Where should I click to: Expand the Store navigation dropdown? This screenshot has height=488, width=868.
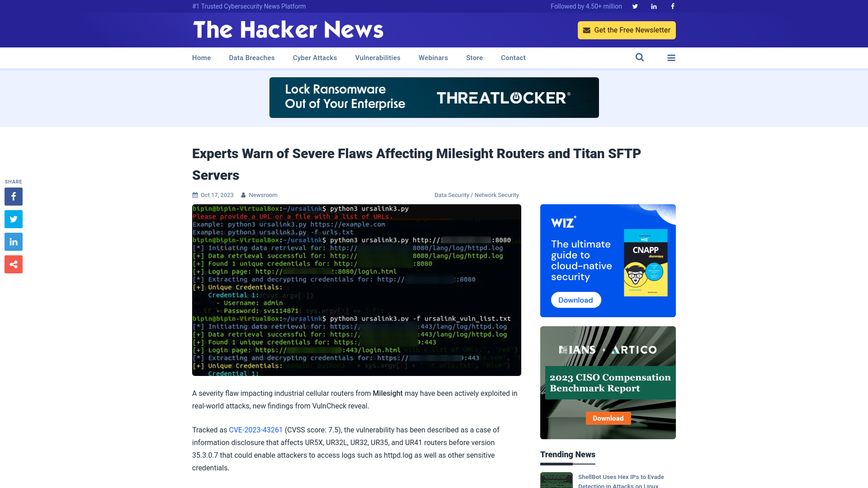(474, 58)
